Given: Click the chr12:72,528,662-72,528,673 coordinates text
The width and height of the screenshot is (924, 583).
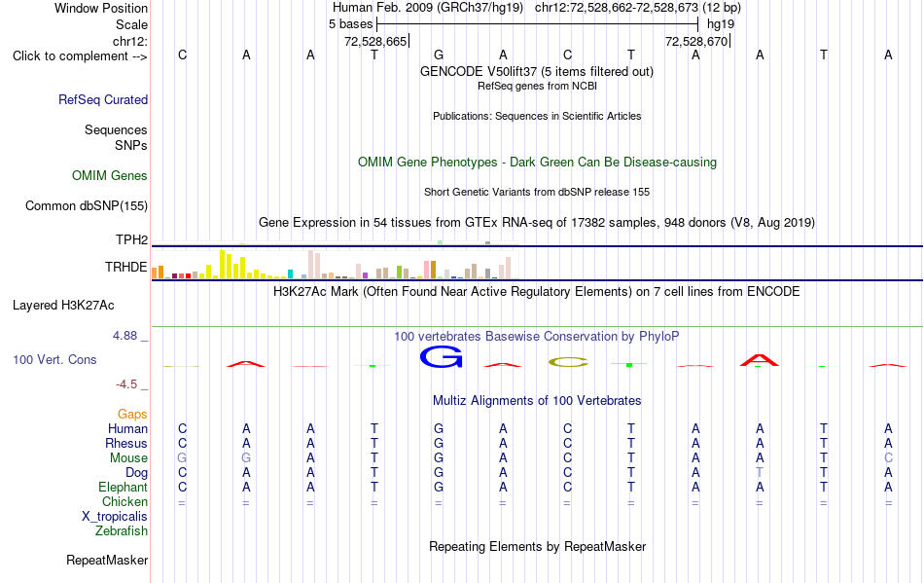Looking at the screenshot, I should pyautogui.click(x=638, y=8).
